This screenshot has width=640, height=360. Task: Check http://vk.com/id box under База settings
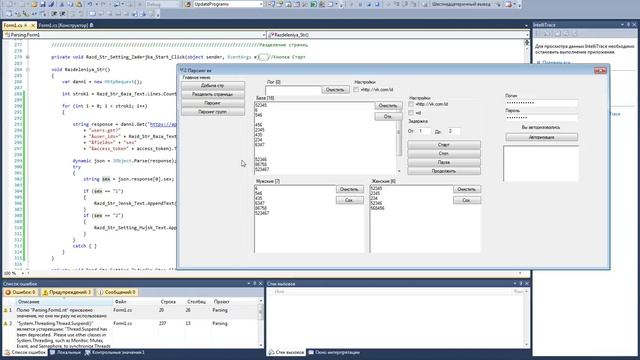(x=411, y=104)
